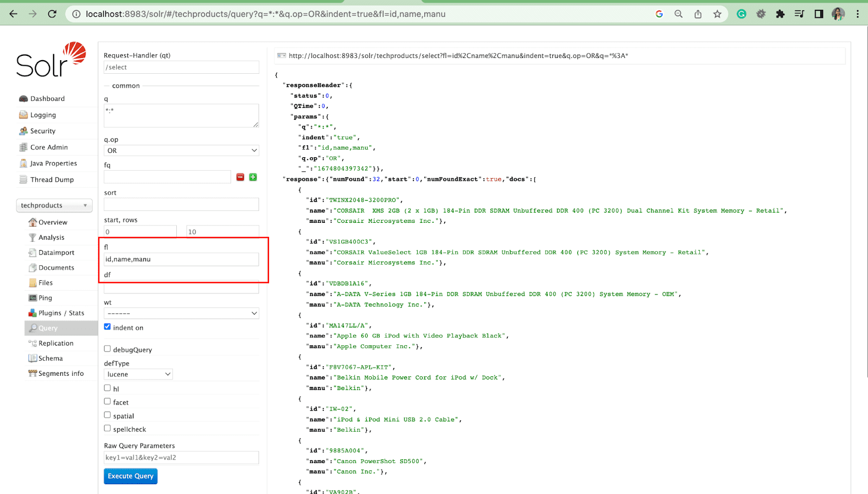
Task: Select Documents in the core menu
Action: click(x=56, y=268)
